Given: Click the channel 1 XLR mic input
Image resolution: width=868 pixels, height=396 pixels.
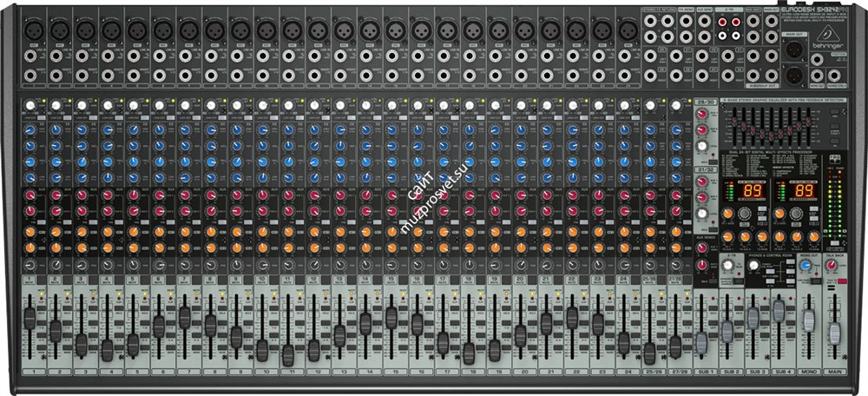Looking at the screenshot, I should [x=32, y=30].
